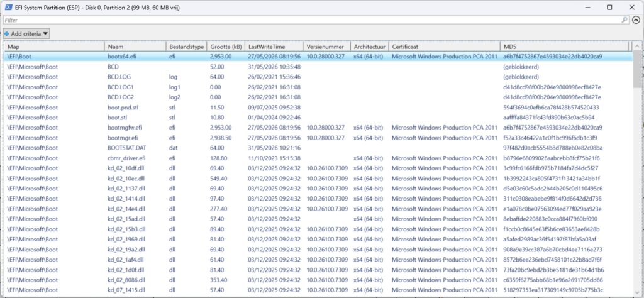Focus the Filter input field

(312, 19)
